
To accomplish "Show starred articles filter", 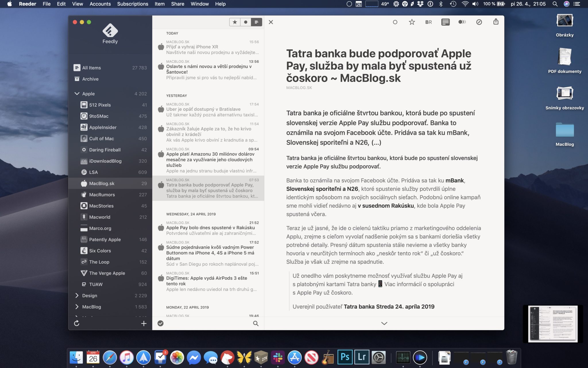I will pyautogui.click(x=235, y=22).
